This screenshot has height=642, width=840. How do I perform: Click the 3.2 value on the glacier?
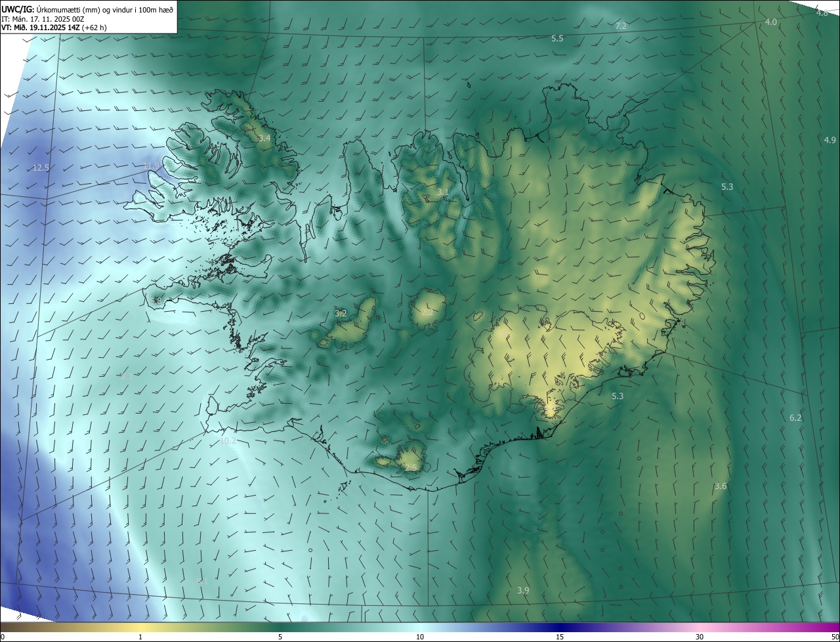tap(341, 314)
